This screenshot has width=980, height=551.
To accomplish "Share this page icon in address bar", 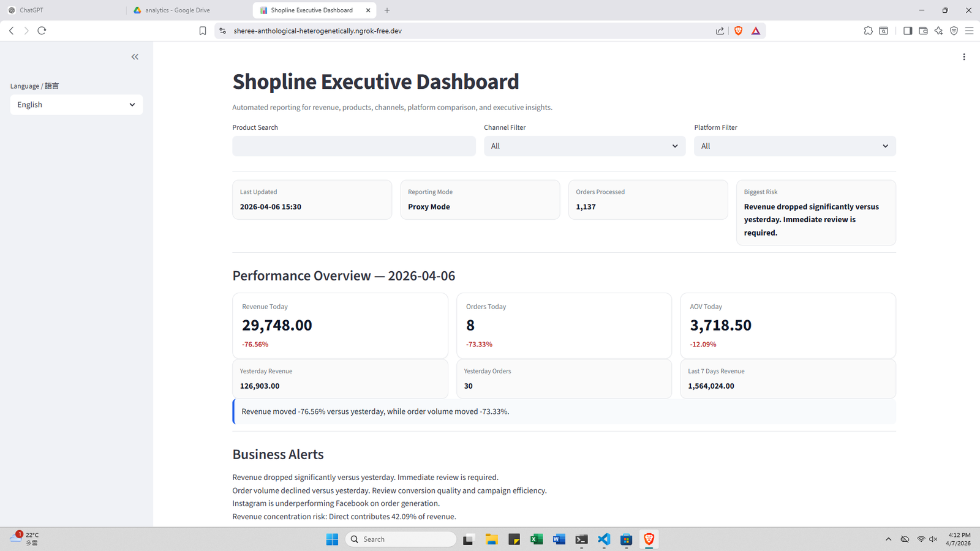I will [x=720, y=31].
